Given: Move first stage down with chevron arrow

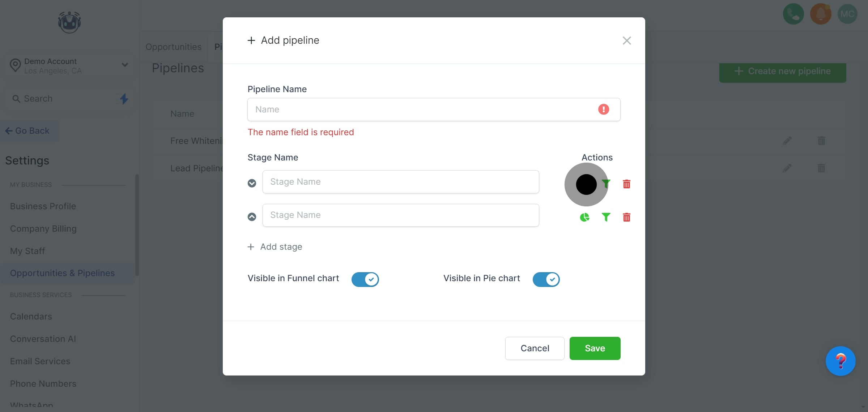Looking at the screenshot, I should [x=252, y=183].
